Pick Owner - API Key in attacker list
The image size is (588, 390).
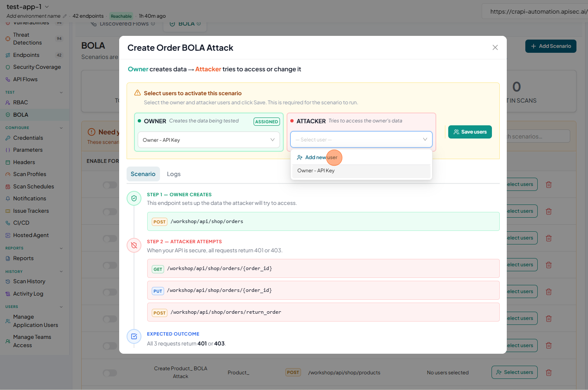click(x=361, y=171)
